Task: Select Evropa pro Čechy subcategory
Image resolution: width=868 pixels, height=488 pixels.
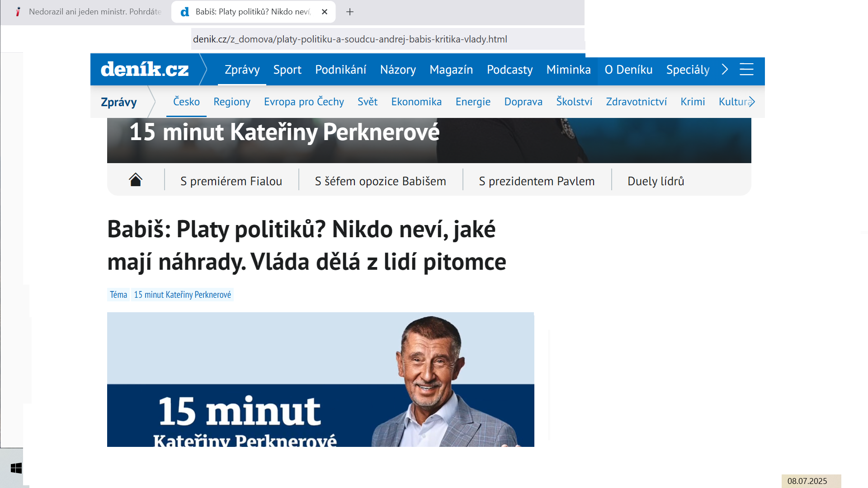Action: tap(304, 102)
